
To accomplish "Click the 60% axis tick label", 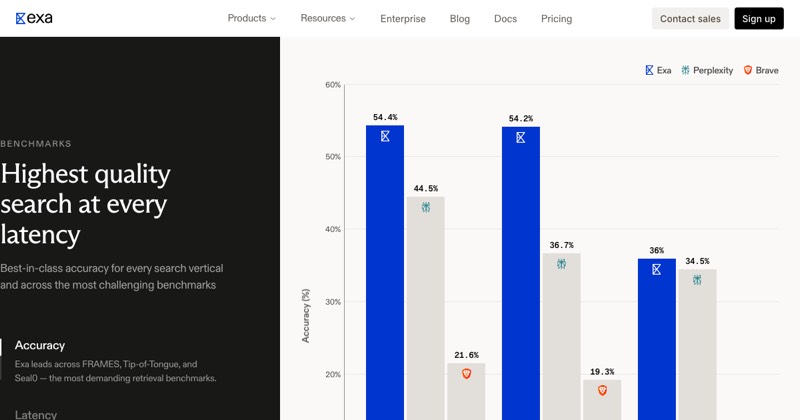I will (333, 85).
